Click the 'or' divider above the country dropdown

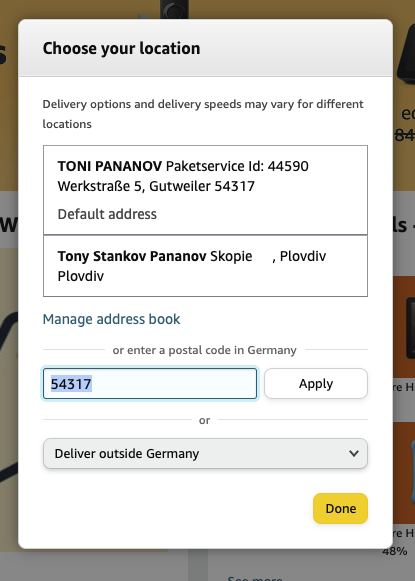[x=205, y=420]
